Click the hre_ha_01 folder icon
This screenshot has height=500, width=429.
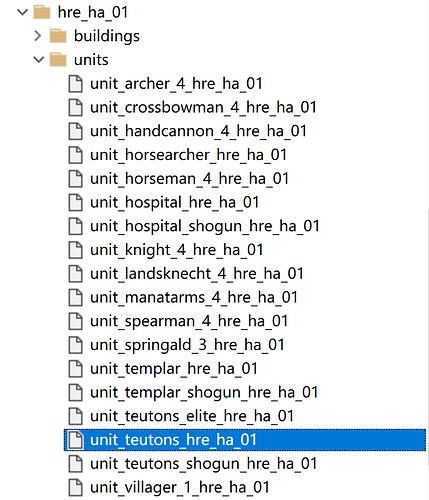tap(42, 13)
